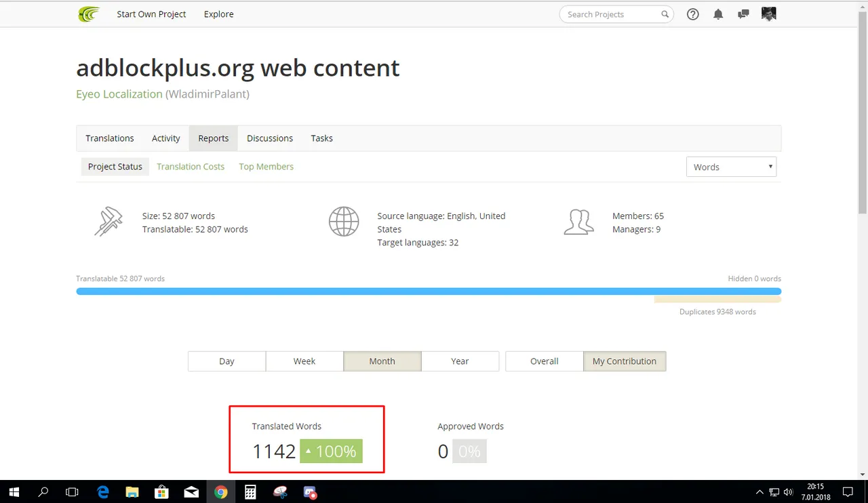Open the messages chat icon
The height and width of the screenshot is (503, 868).
744,14
